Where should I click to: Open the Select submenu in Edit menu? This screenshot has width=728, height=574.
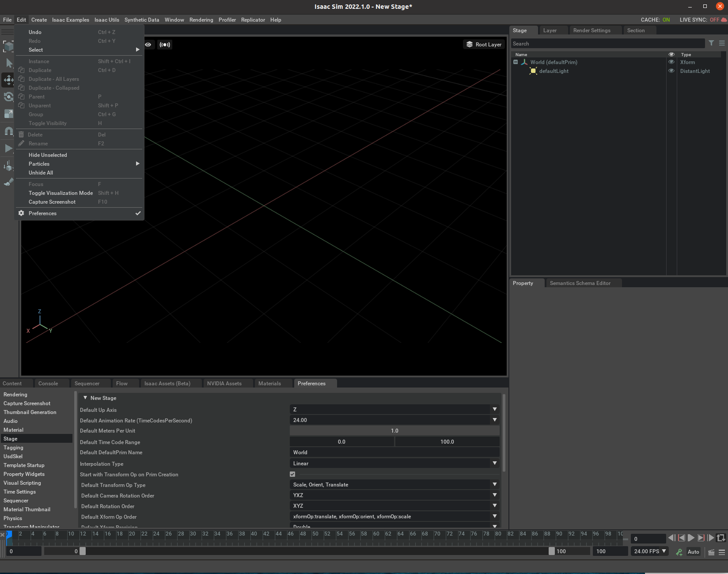(x=80, y=50)
